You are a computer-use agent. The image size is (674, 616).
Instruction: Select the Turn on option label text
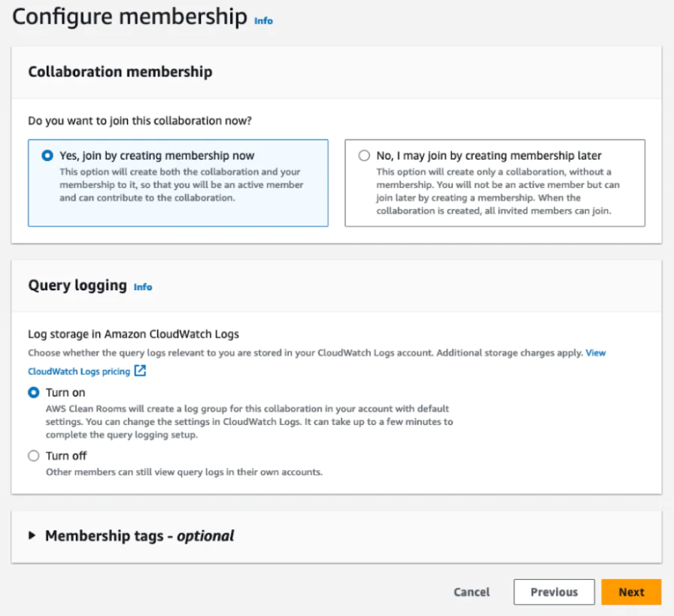pos(67,392)
